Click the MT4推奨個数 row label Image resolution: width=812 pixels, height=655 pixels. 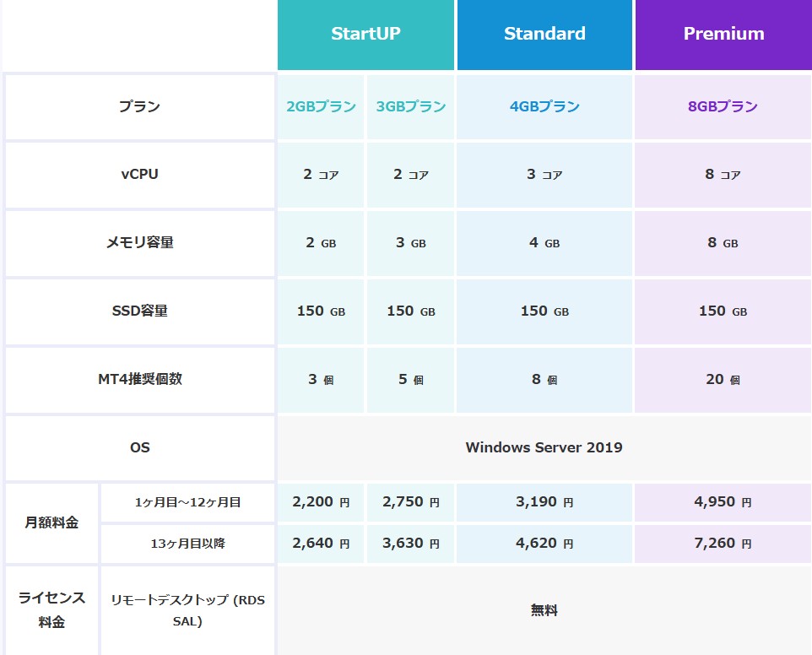point(140,380)
